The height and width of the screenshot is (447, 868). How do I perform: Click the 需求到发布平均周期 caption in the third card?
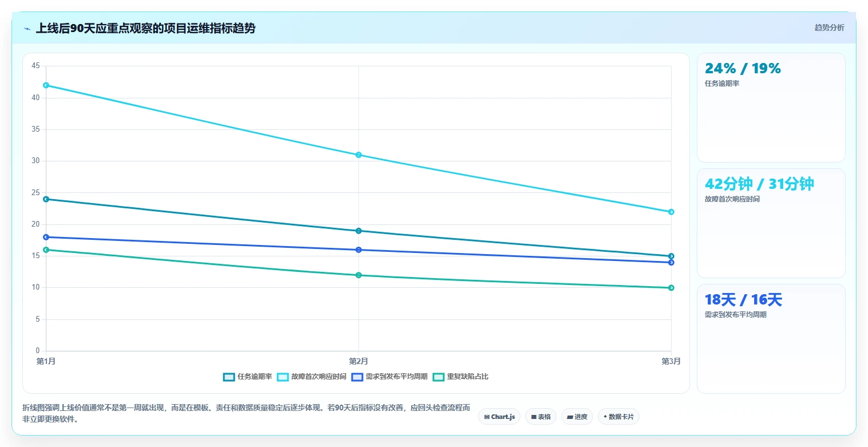tap(736, 315)
